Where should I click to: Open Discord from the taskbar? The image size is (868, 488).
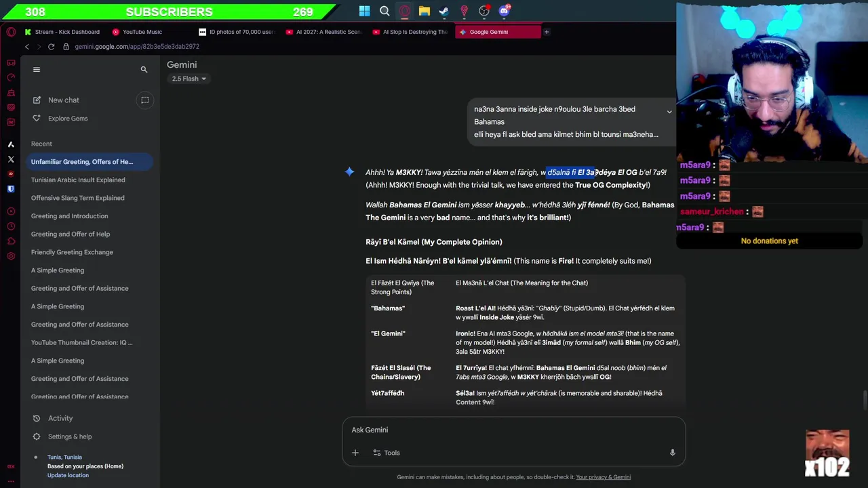pos(505,11)
